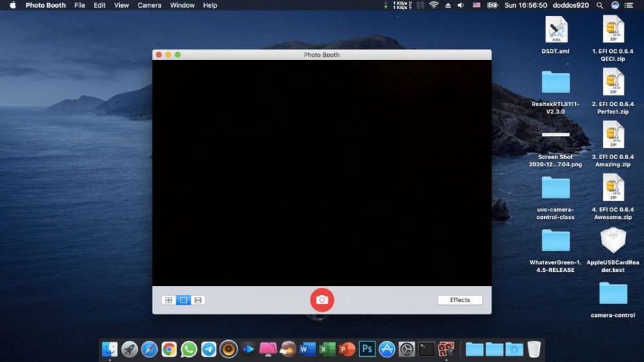Select the Screen Shot 2020-12 png file

click(x=556, y=149)
